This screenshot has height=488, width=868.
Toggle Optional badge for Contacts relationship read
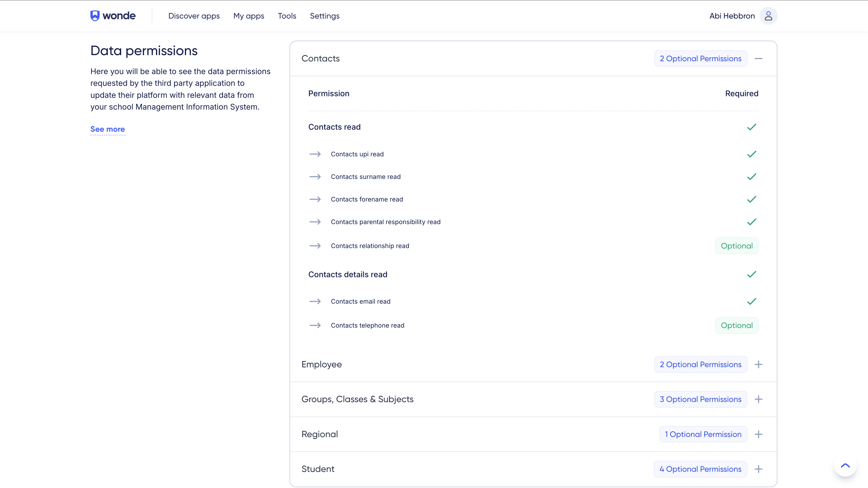tap(737, 246)
